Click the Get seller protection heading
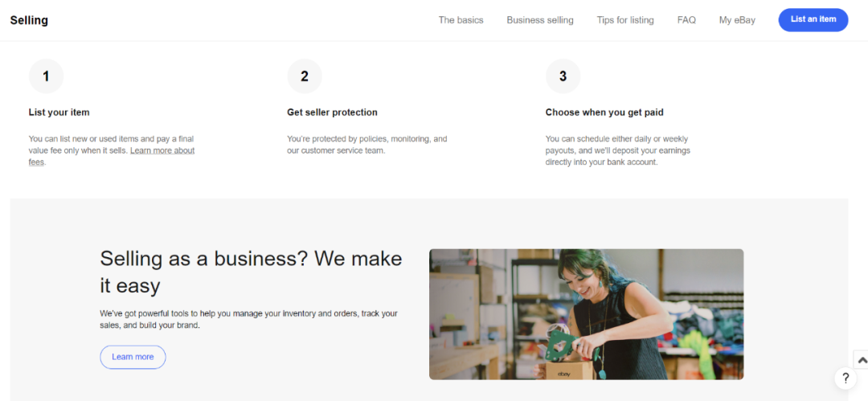Screen dimensions: 868x401 click(332, 113)
